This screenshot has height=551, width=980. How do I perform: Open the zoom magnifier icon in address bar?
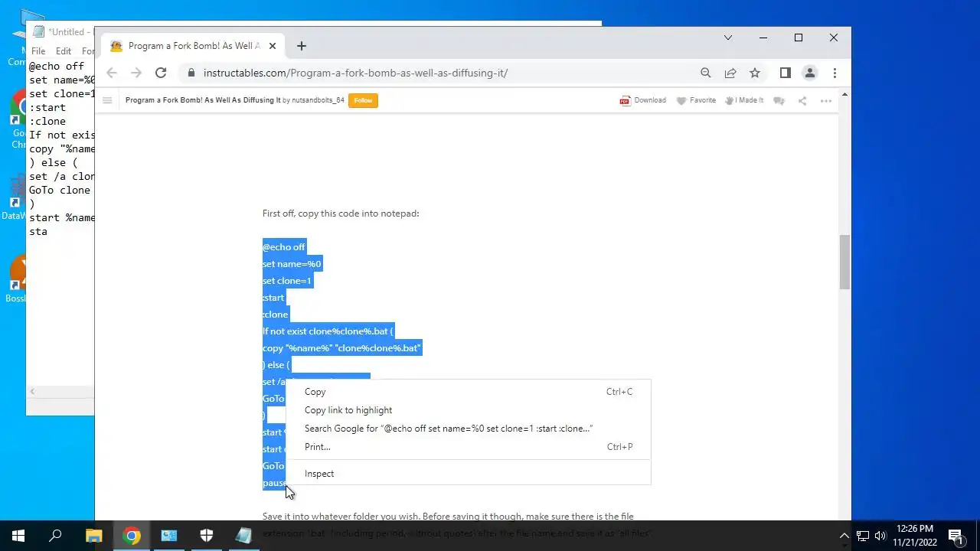706,73
